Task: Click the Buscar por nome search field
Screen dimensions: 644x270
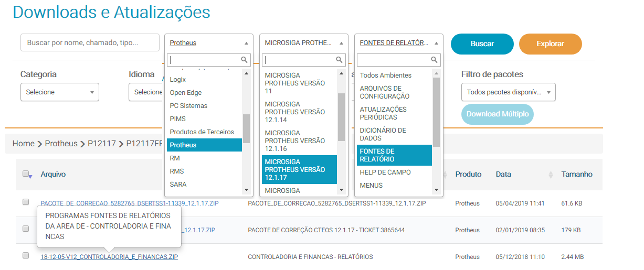Action: point(90,42)
